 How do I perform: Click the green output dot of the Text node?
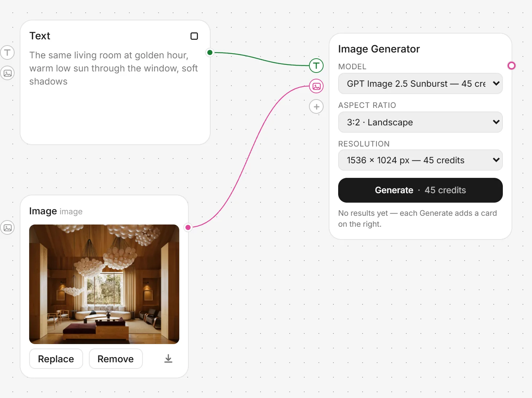(210, 52)
